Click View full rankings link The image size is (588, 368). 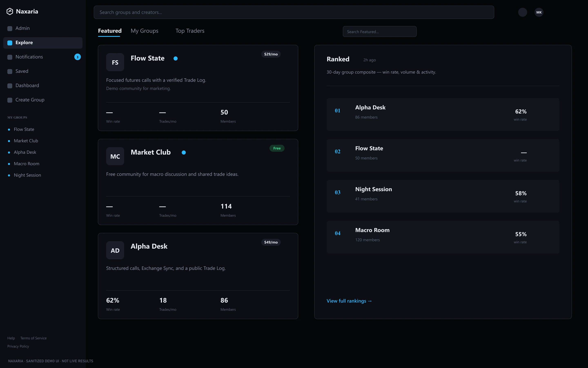pos(349,301)
